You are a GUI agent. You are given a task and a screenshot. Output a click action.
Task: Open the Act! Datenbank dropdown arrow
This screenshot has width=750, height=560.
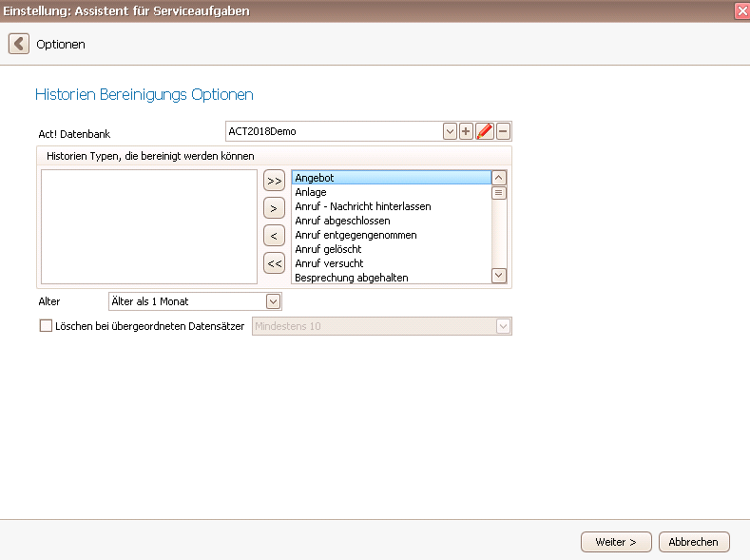[450, 131]
